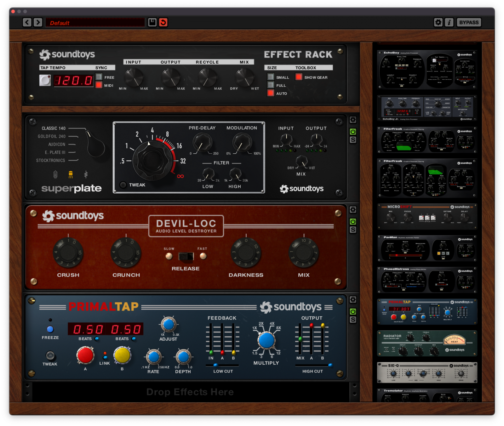This screenshot has width=504, height=426.
Task: Open PrimalTap gear menu icon
Action: (353, 300)
